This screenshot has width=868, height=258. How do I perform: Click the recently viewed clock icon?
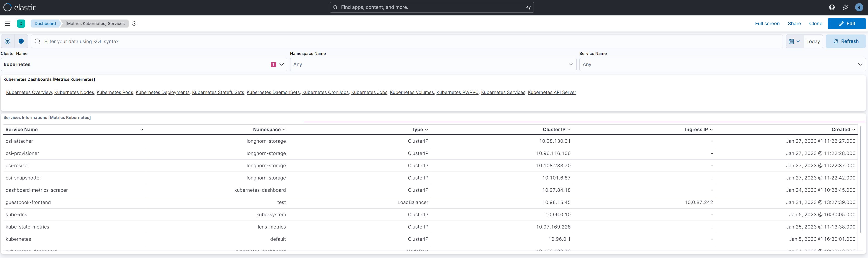(x=134, y=24)
